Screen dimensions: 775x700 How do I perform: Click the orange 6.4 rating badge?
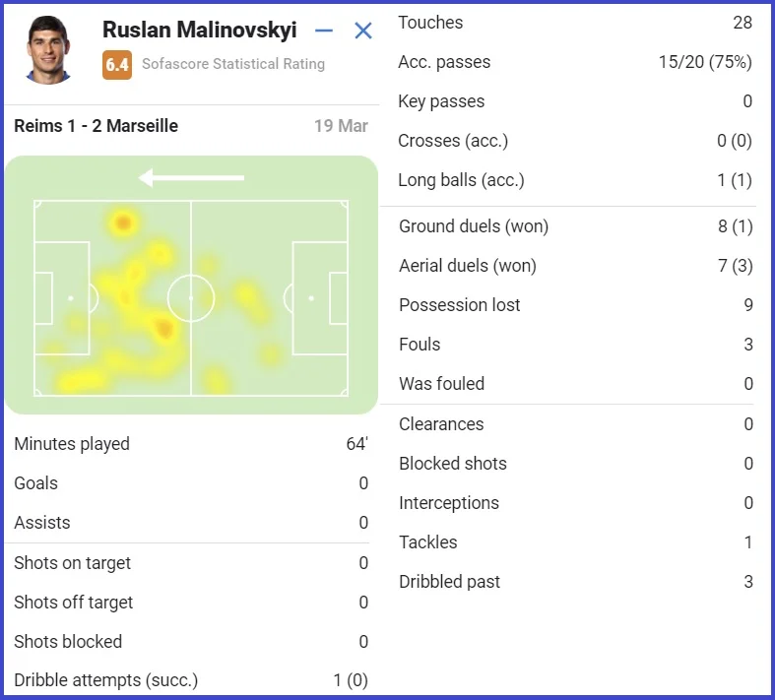(x=116, y=65)
